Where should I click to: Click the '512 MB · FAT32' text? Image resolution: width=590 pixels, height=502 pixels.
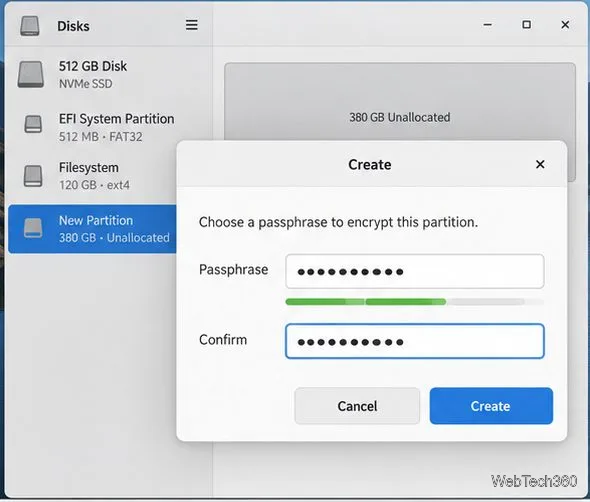point(100,137)
